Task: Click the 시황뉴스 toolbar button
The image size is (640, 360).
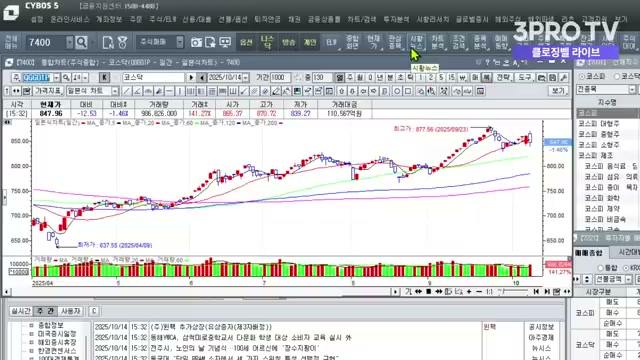Action: (x=416, y=42)
